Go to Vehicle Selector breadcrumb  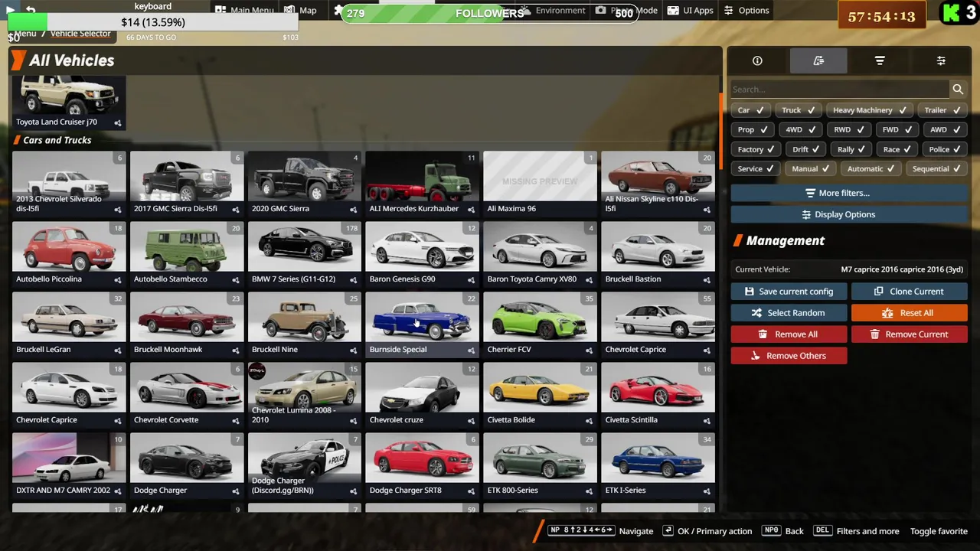(80, 34)
